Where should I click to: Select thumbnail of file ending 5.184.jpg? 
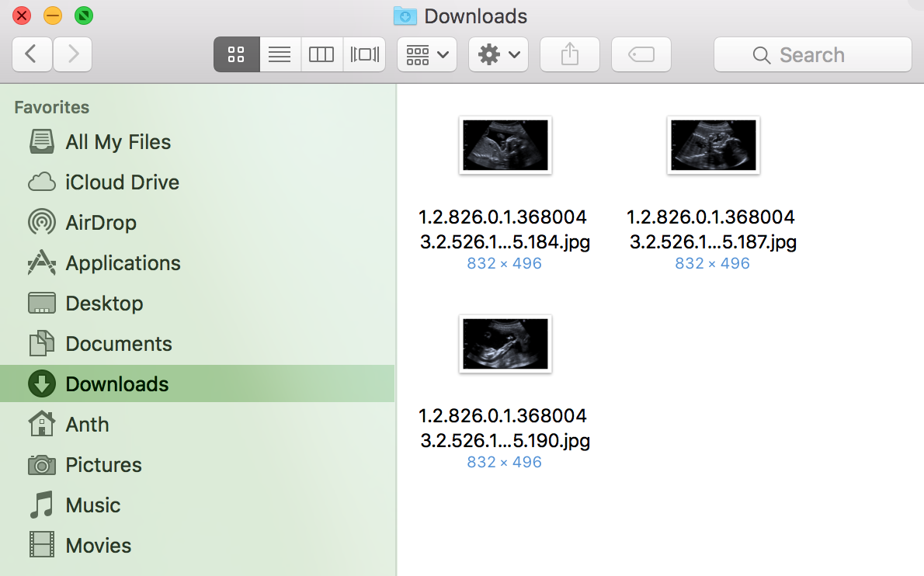click(505, 145)
